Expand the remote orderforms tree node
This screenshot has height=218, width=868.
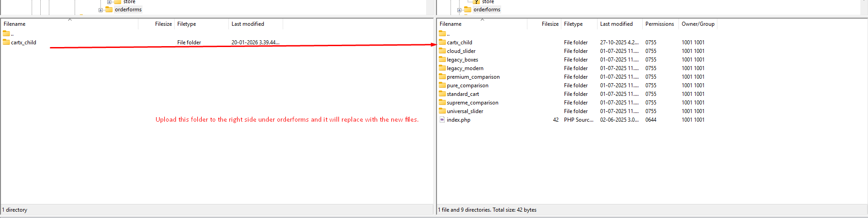(x=459, y=10)
